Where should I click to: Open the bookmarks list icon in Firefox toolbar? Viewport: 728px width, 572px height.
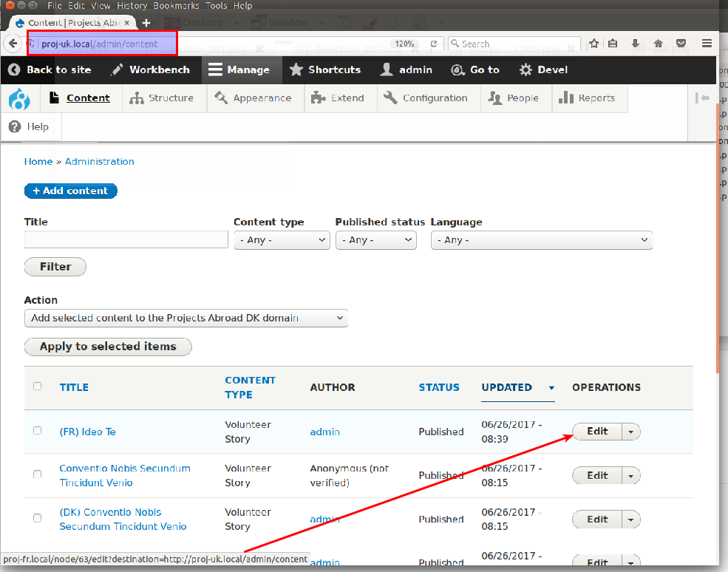pyautogui.click(x=613, y=44)
